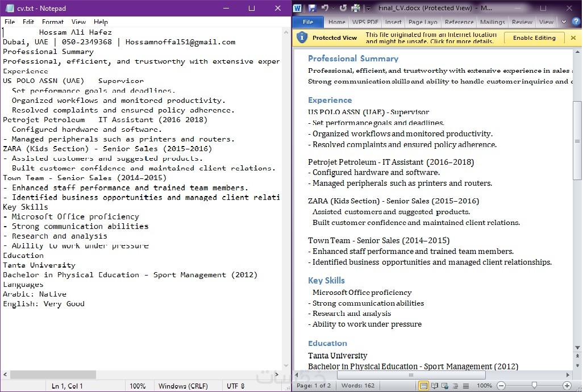This screenshot has height=392, width=583.
Task: Click the Protected View message for more details
Action: pos(431,37)
